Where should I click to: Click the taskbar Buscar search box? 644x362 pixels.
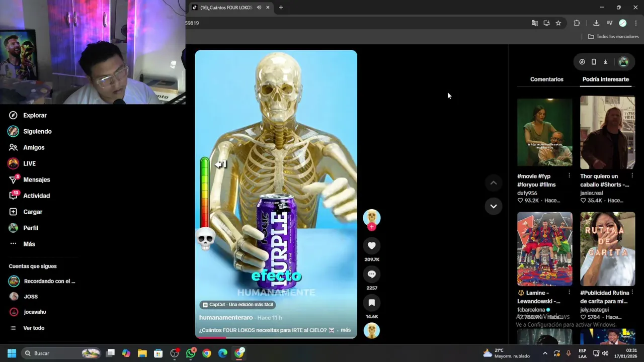tap(62, 353)
